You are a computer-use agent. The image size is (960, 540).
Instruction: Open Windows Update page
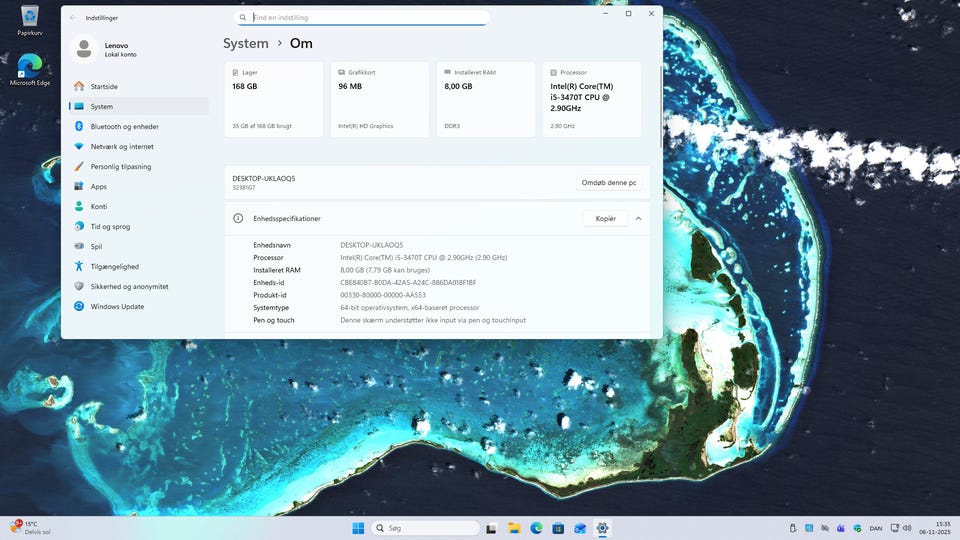[x=117, y=307]
